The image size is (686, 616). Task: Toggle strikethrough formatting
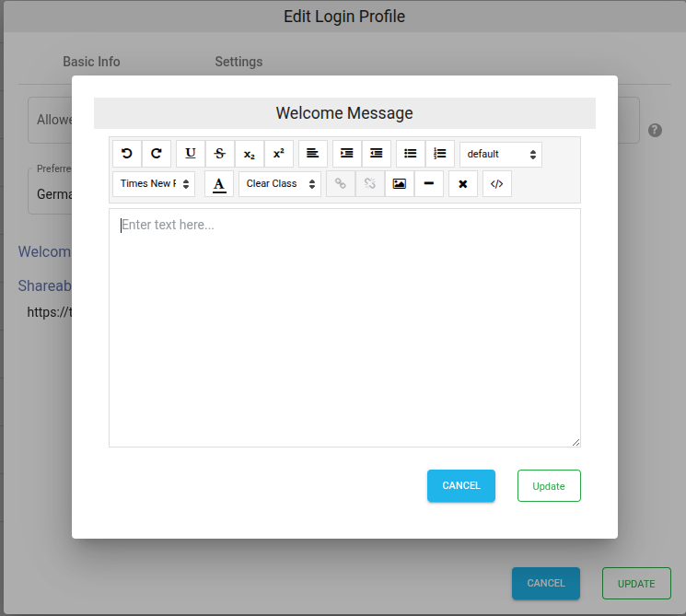pos(220,154)
